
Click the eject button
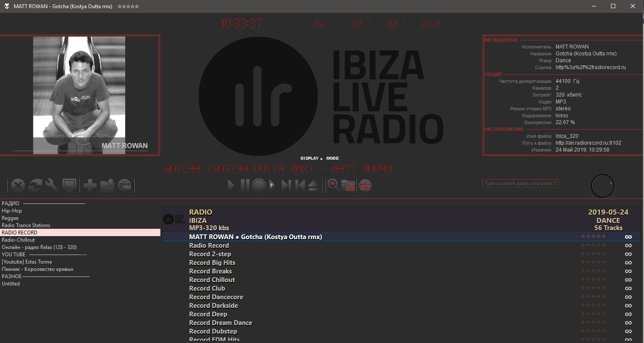314,185
